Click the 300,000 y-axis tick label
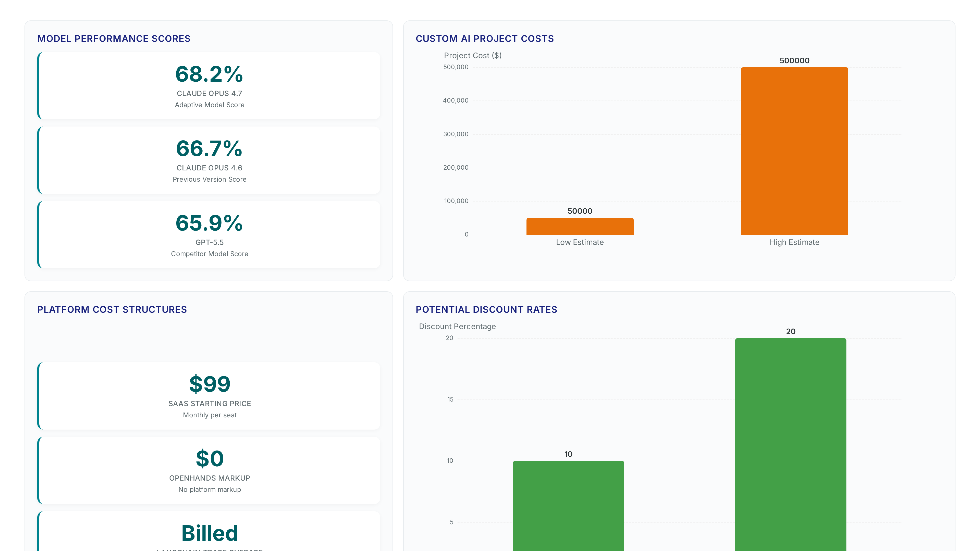The width and height of the screenshot is (980, 551). click(456, 134)
